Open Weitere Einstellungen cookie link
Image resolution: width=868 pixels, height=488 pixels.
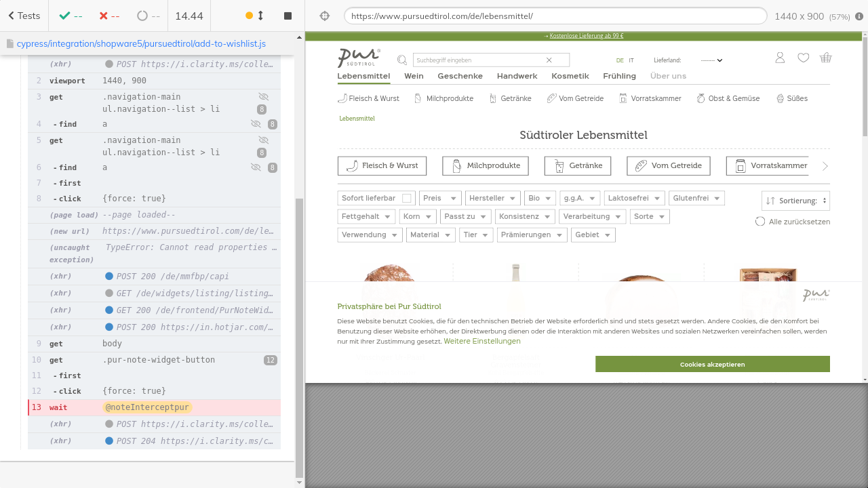click(x=482, y=341)
